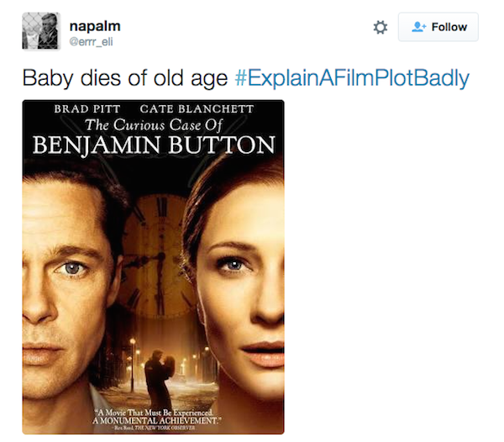The height and width of the screenshot is (442, 504).
Task: Click the woman's eye on the poster
Action: tap(231, 266)
